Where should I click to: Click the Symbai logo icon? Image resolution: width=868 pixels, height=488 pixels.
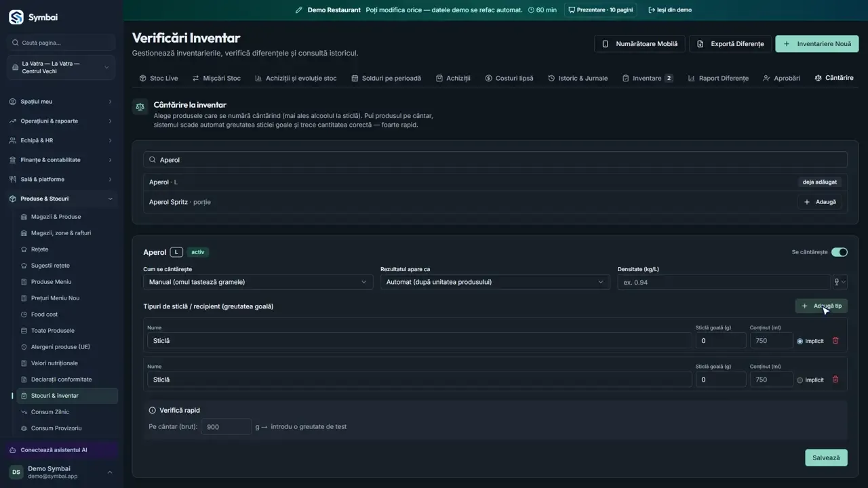pyautogui.click(x=16, y=17)
